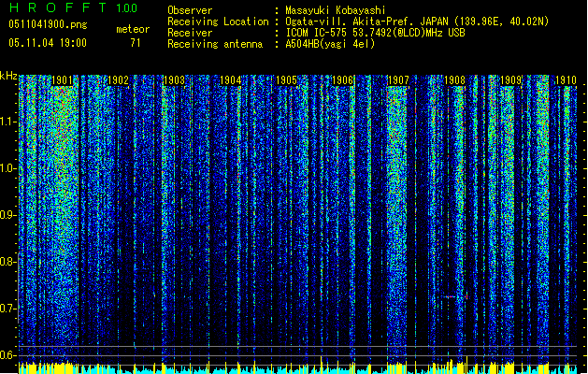This screenshot has height=374, width=588.
Task: Click the 1904 time marker
Action: tap(230, 80)
